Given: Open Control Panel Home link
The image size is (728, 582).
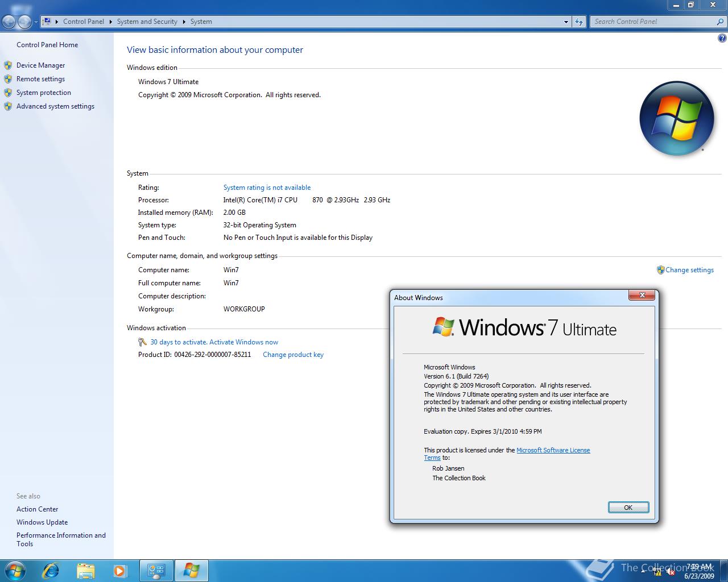Looking at the screenshot, I should coord(47,45).
